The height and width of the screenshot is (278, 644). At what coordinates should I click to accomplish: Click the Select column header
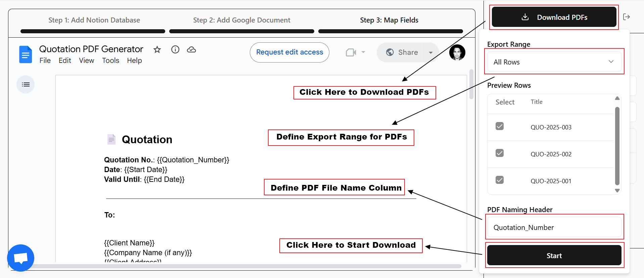pos(505,102)
